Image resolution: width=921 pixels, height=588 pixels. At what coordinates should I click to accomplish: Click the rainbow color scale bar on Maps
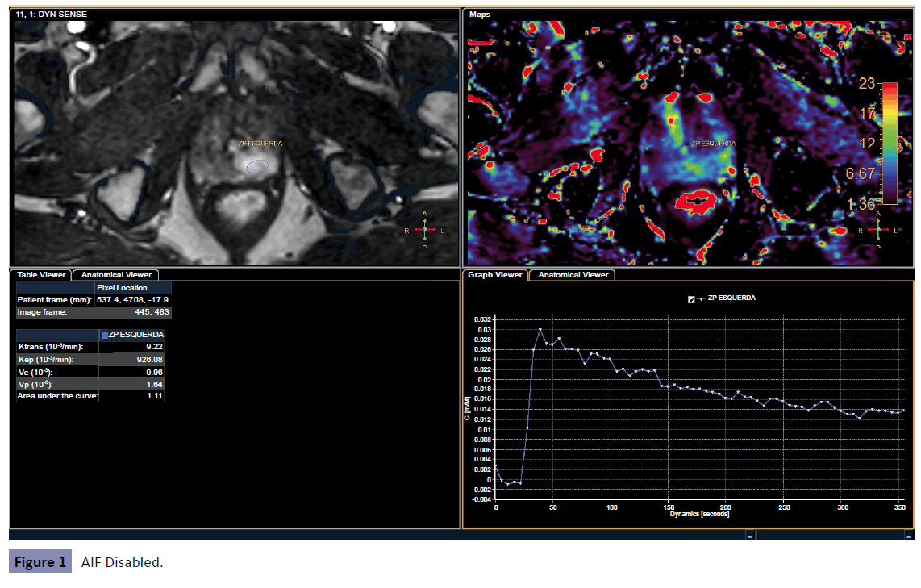[x=890, y=143]
